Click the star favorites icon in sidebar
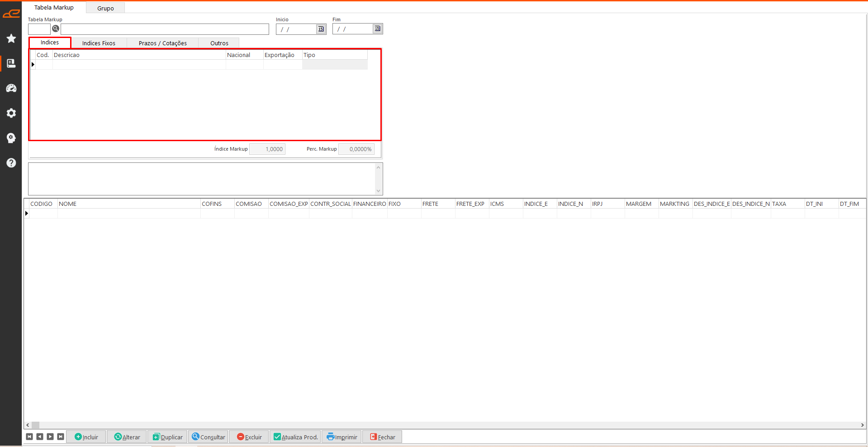868x447 pixels. coord(11,38)
